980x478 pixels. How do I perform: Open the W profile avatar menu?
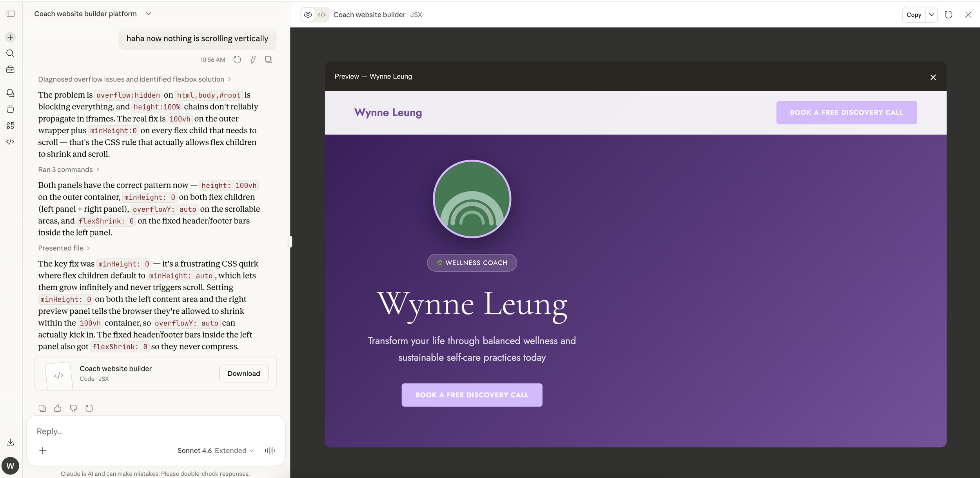[11, 465]
